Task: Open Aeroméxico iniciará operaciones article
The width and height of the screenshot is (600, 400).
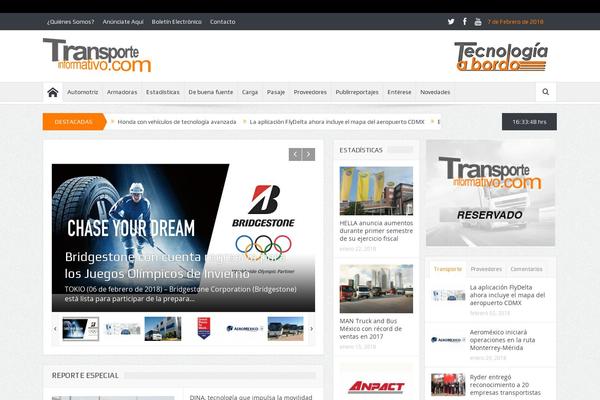Action: pos(502,340)
